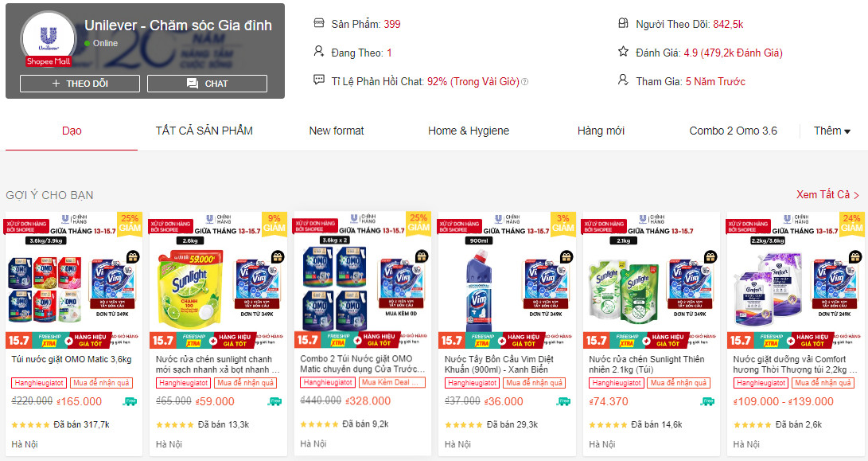Open CHAT with the shop
The width and height of the screenshot is (868, 461).
207,84
